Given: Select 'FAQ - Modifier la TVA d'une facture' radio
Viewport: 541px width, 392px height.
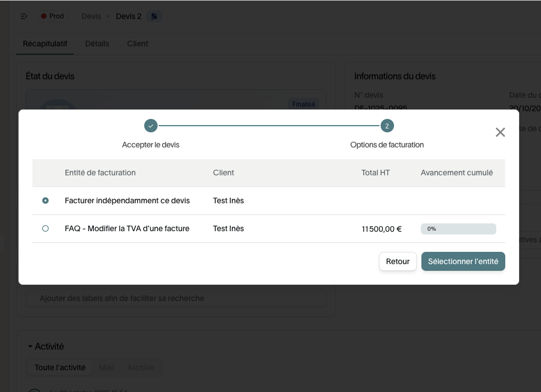Looking at the screenshot, I should pos(45,228).
